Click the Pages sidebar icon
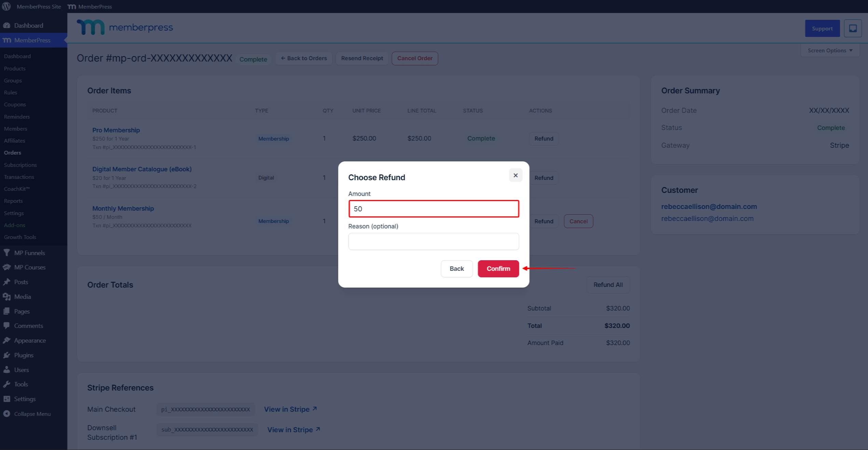This screenshot has height=450, width=868. click(x=6, y=311)
